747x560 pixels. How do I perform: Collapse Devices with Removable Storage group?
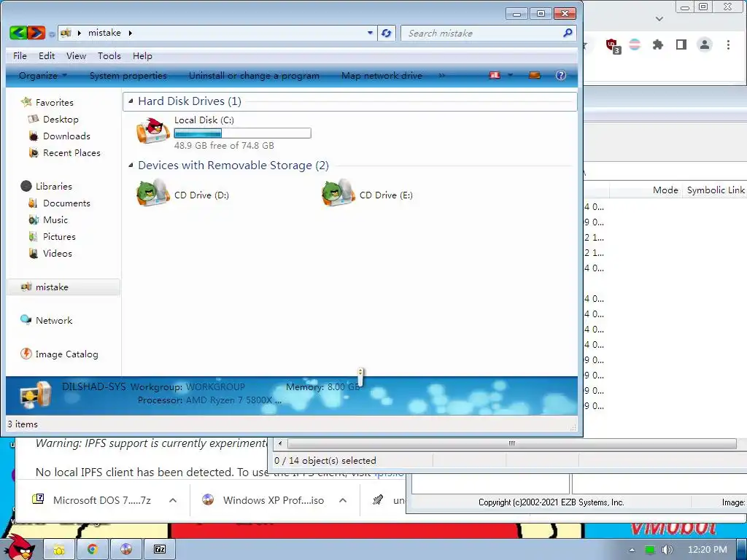(131, 166)
